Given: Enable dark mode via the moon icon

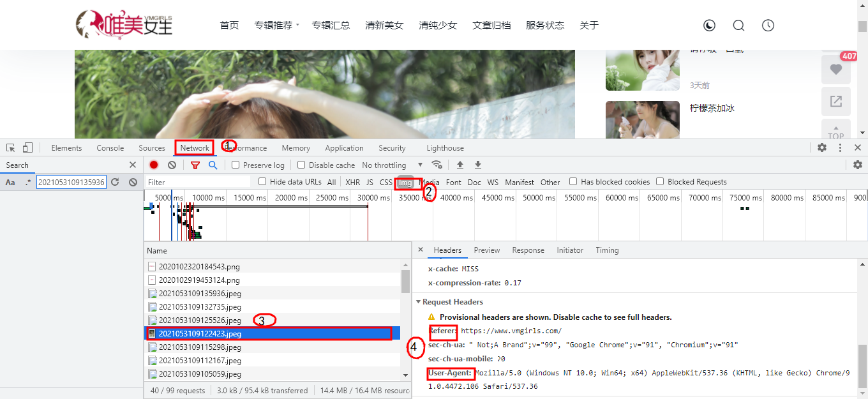Looking at the screenshot, I should click(x=709, y=25).
